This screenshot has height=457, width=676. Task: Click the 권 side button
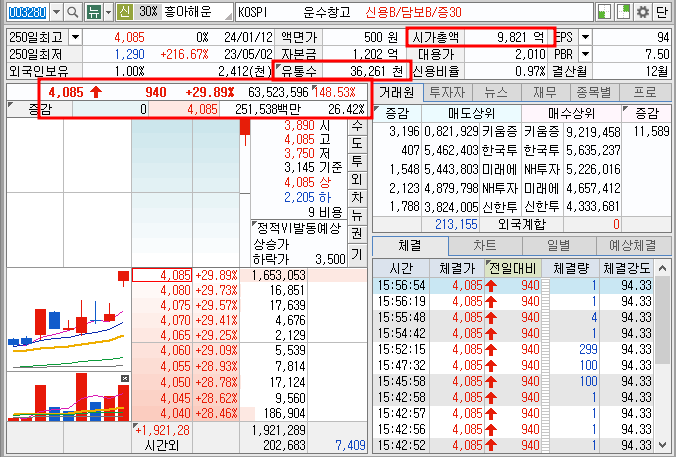click(x=357, y=234)
